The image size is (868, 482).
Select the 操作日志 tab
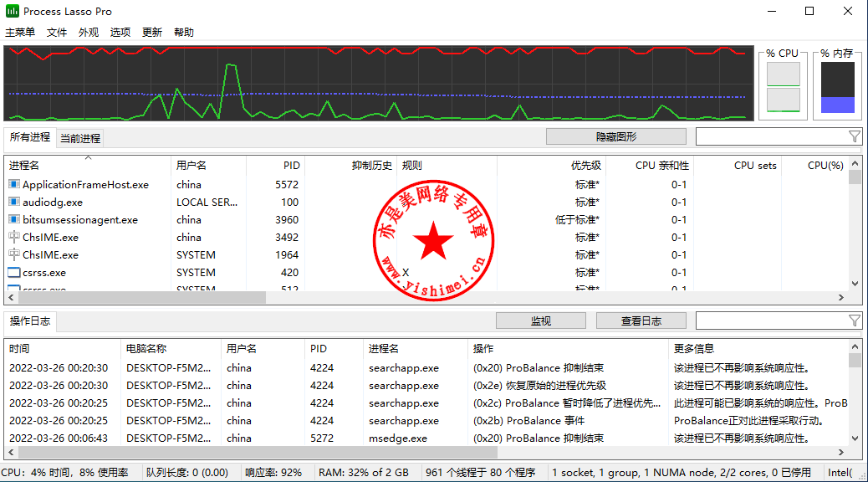coord(30,320)
